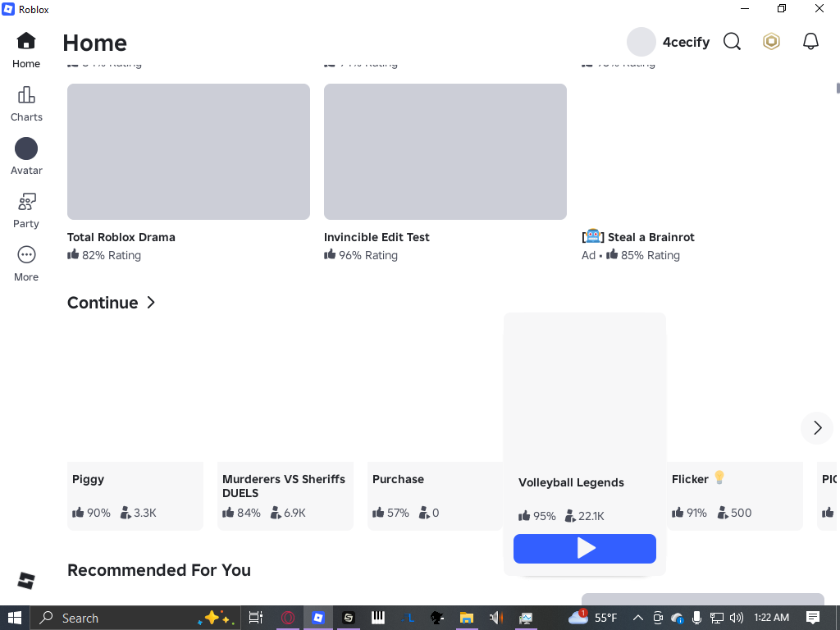The height and width of the screenshot is (630, 840).
Task: Open the Steal a Brainrot ad title
Action: tap(638, 237)
